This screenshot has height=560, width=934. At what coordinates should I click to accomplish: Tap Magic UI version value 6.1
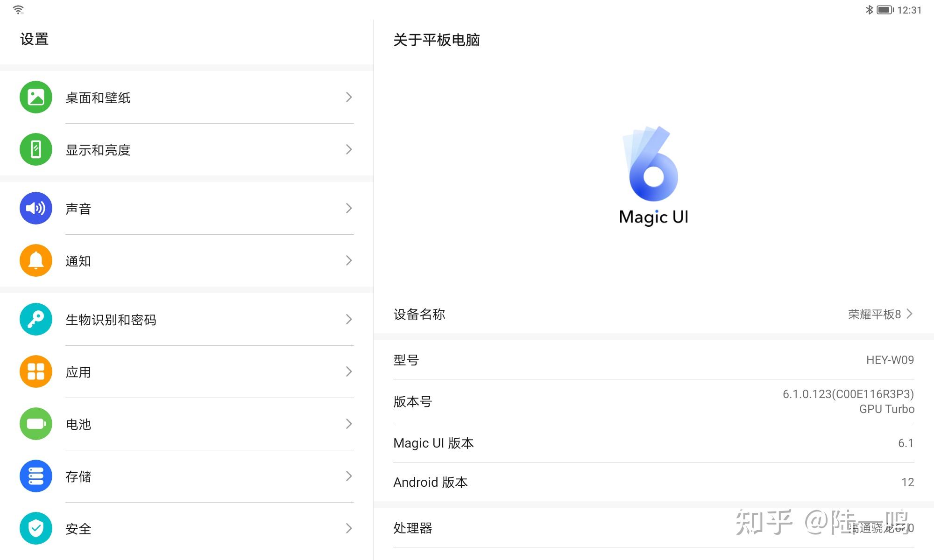click(906, 443)
